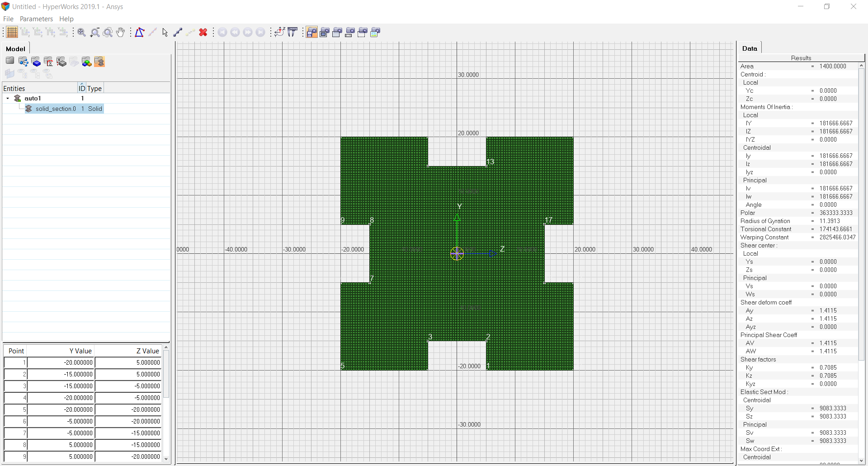Toggle the highlighted save-capture camera icon

[312, 32]
